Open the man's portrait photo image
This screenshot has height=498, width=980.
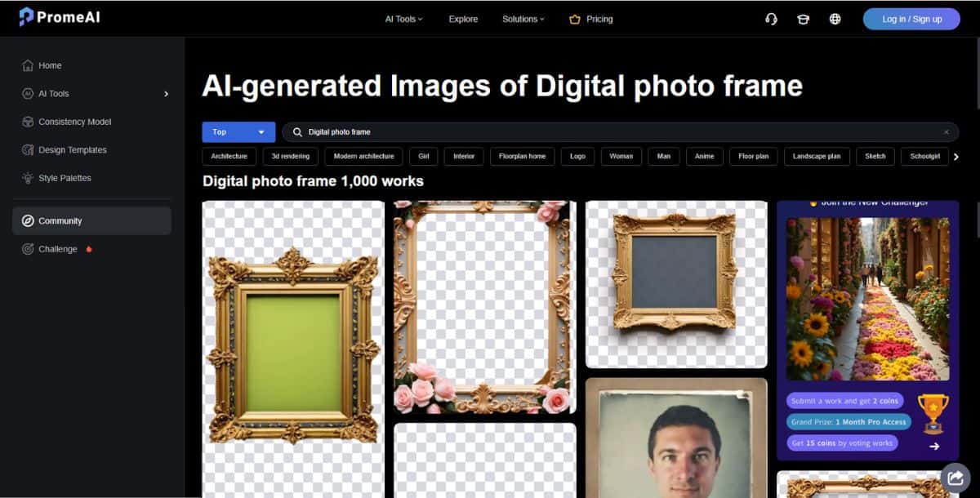click(676, 438)
